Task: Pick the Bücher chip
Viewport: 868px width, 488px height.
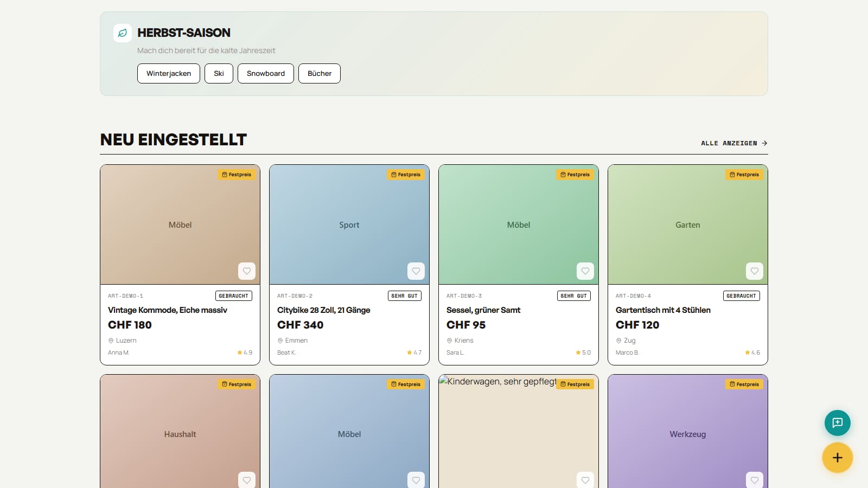Action: [x=320, y=74]
